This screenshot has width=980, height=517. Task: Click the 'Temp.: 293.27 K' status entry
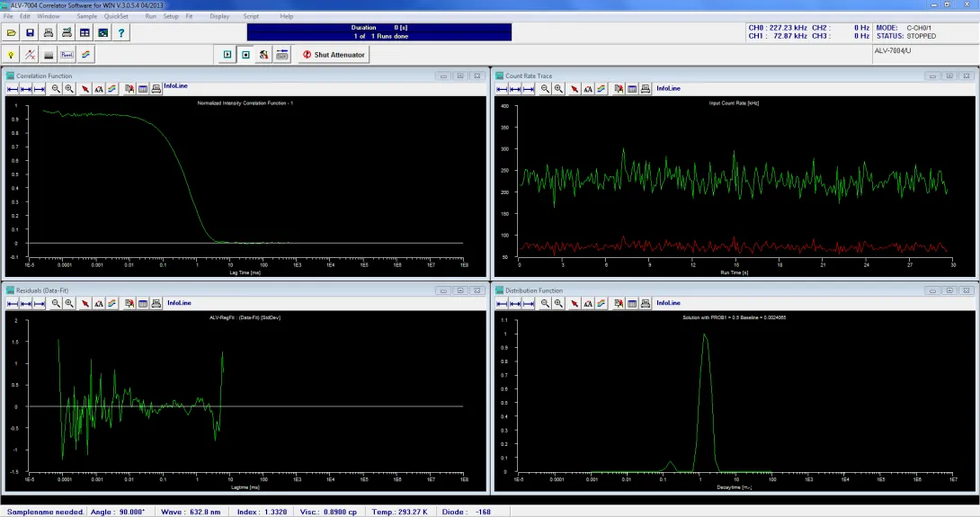pos(399,512)
